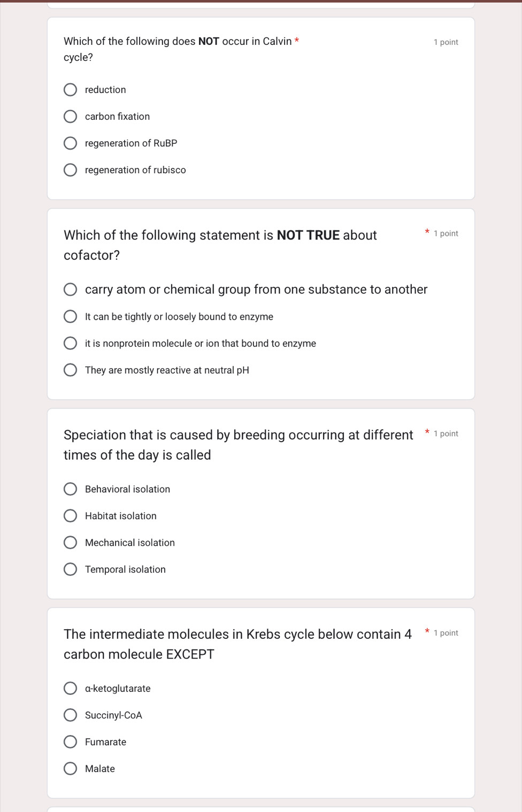Choose "Habitat isolation" option
The image size is (522, 812).
tap(70, 515)
